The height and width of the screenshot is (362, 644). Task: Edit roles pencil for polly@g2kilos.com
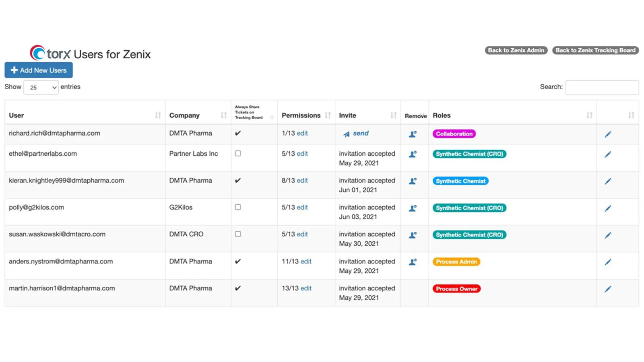click(x=608, y=208)
